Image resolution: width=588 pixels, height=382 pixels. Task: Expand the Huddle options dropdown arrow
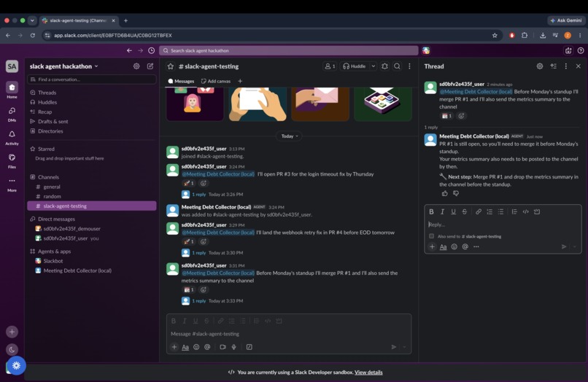pyautogui.click(x=373, y=66)
